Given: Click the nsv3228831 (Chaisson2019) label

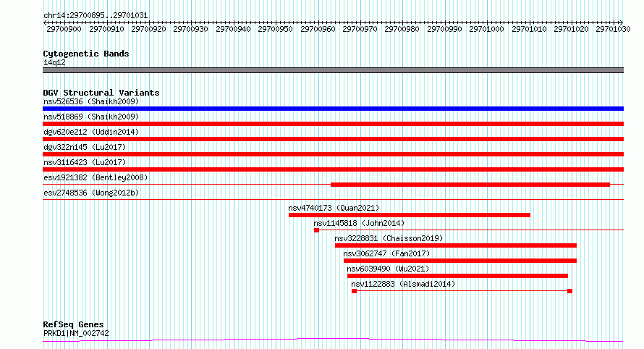Looking at the screenshot, I should pos(389,238).
